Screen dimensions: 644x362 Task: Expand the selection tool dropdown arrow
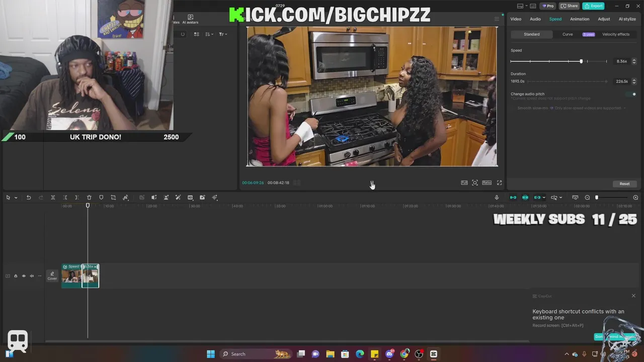pyautogui.click(x=16, y=198)
